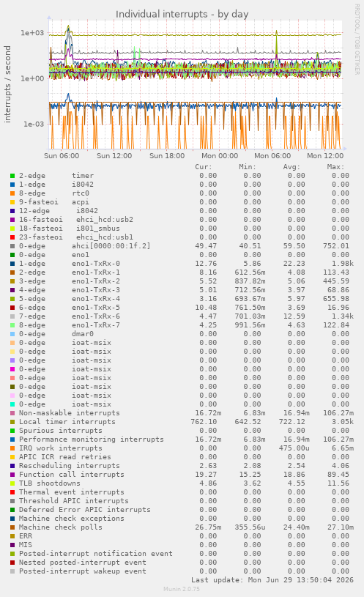The width and height of the screenshot is (364, 597).
Task: Click the '1e+03' y-axis tick label
Action: point(32,33)
